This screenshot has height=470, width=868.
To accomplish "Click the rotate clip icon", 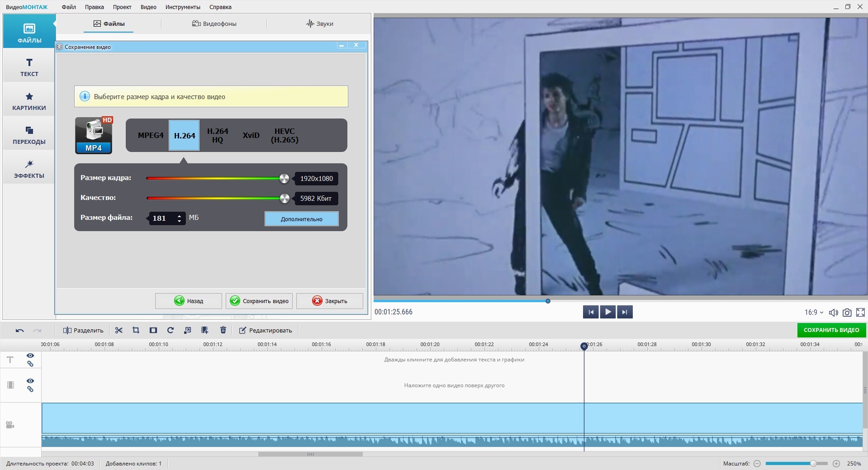I will [x=170, y=330].
